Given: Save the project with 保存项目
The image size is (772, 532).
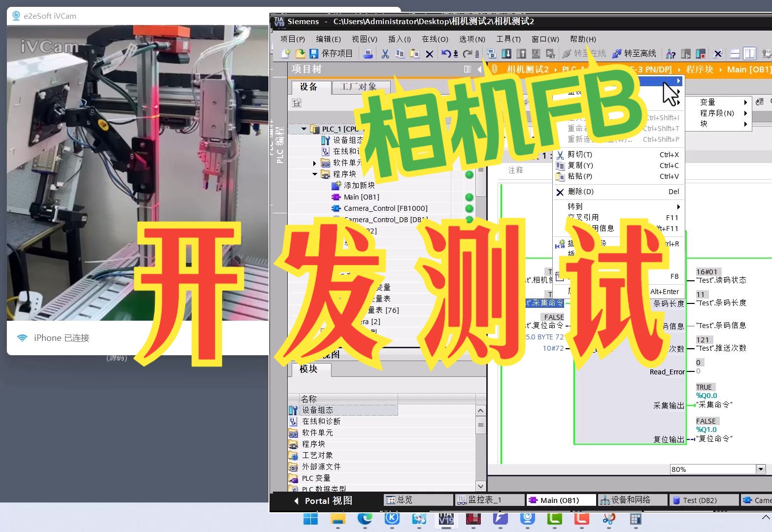Looking at the screenshot, I should (331, 54).
